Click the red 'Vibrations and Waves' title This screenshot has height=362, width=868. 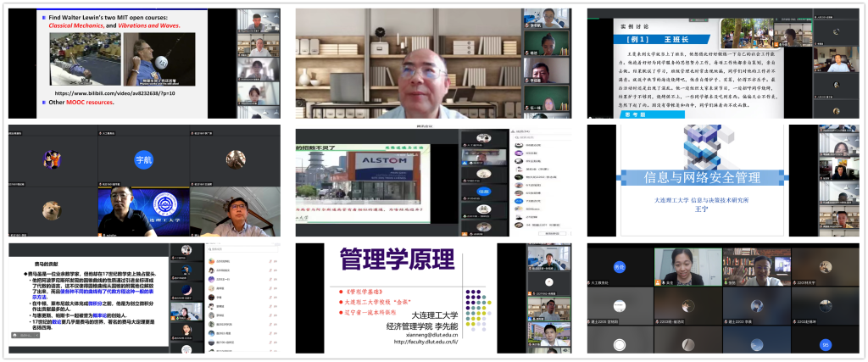coord(148,25)
